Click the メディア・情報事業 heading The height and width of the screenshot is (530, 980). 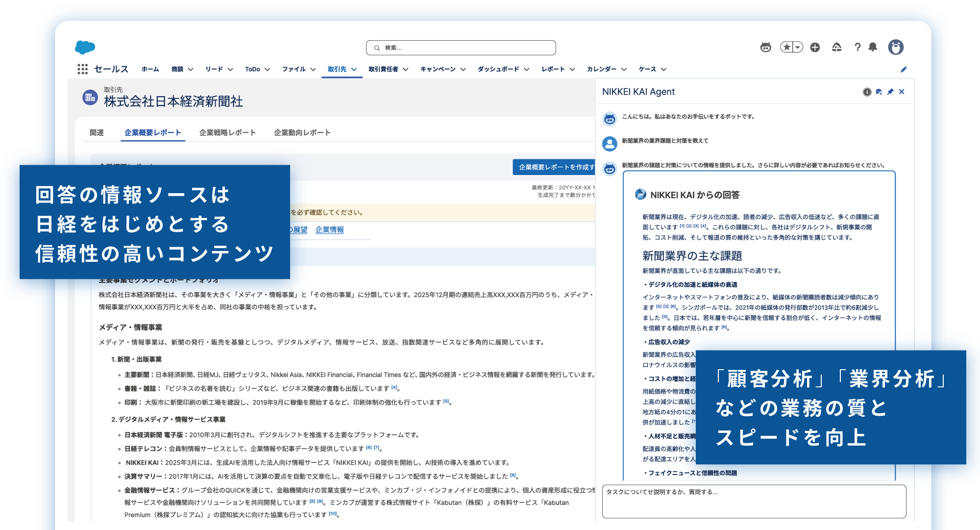(130, 327)
